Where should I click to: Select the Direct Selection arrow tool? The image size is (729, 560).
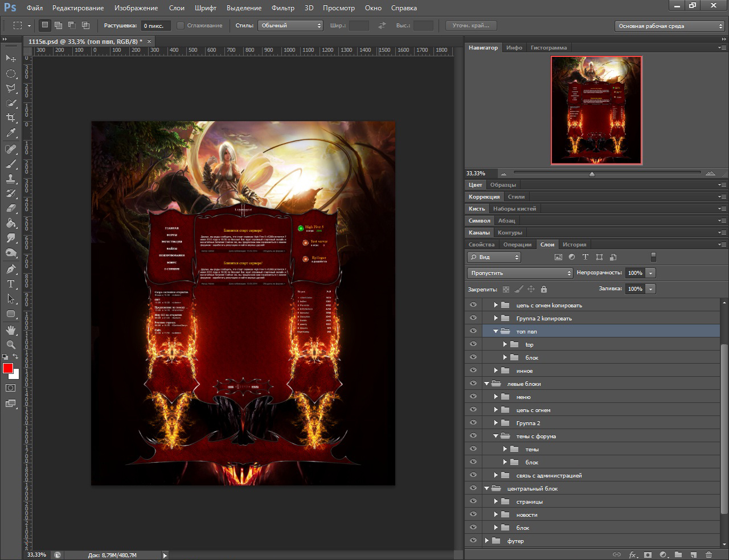(x=11, y=298)
